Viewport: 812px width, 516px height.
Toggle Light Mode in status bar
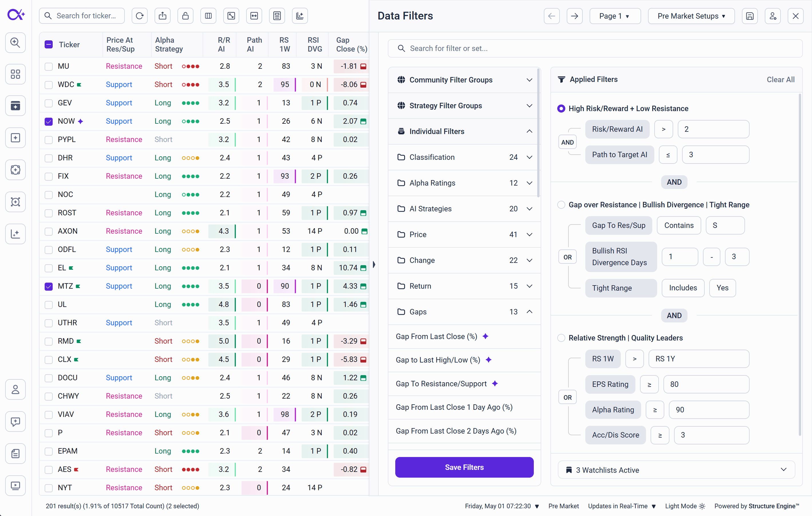[685, 506]
